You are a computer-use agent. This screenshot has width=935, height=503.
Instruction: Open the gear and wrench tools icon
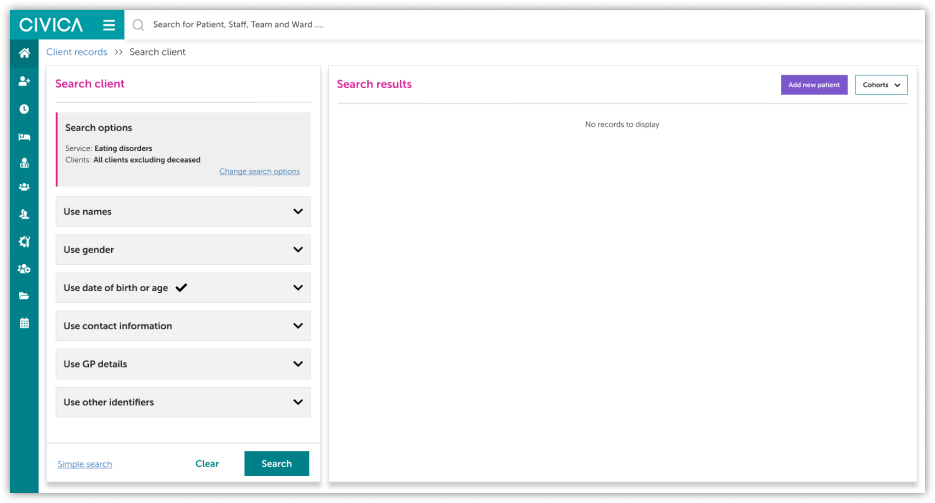24,241
